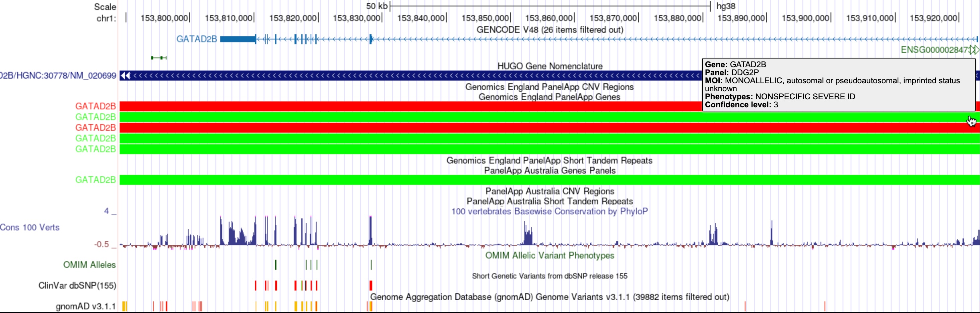The image size is (980, 313).
Task: Click the GATAD2B/HGNC:30778/NM_020699 label
Action: coord(57,76)
